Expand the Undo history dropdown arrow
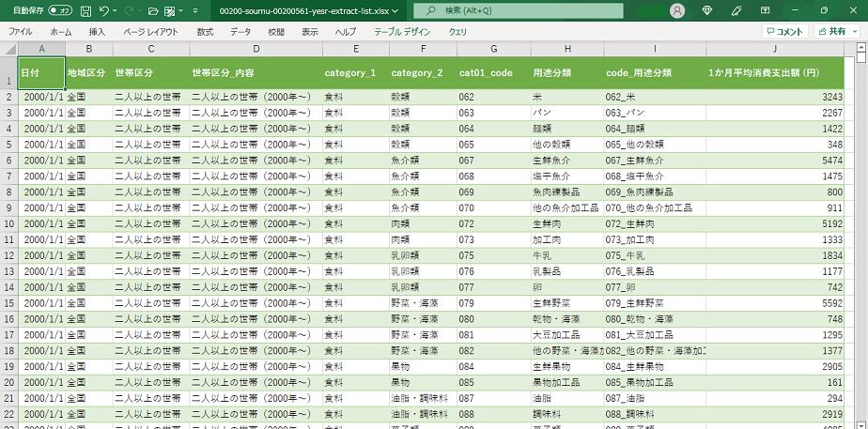This screenshot has width=868, height=429. point(115,10)
